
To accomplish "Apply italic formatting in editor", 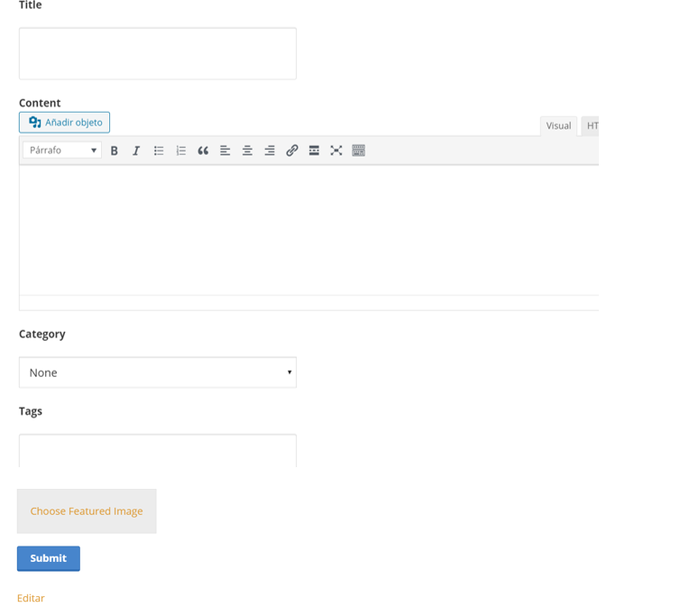I will tap(136, 151).
